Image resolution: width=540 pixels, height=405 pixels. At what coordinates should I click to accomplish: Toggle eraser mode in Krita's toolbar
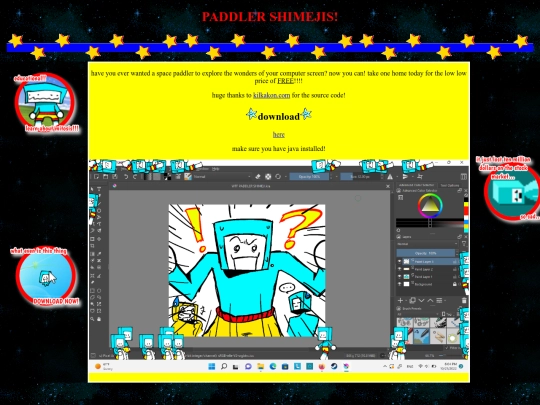258,177
